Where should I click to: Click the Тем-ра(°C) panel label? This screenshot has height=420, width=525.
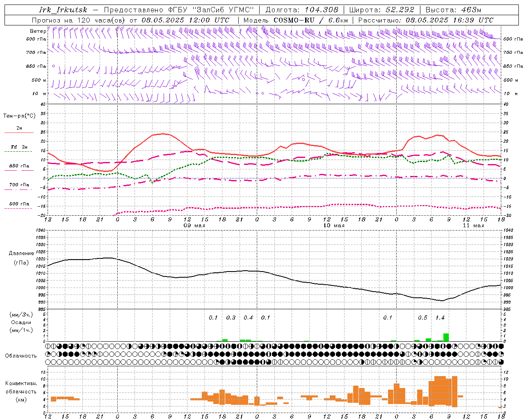click(19, 116)
